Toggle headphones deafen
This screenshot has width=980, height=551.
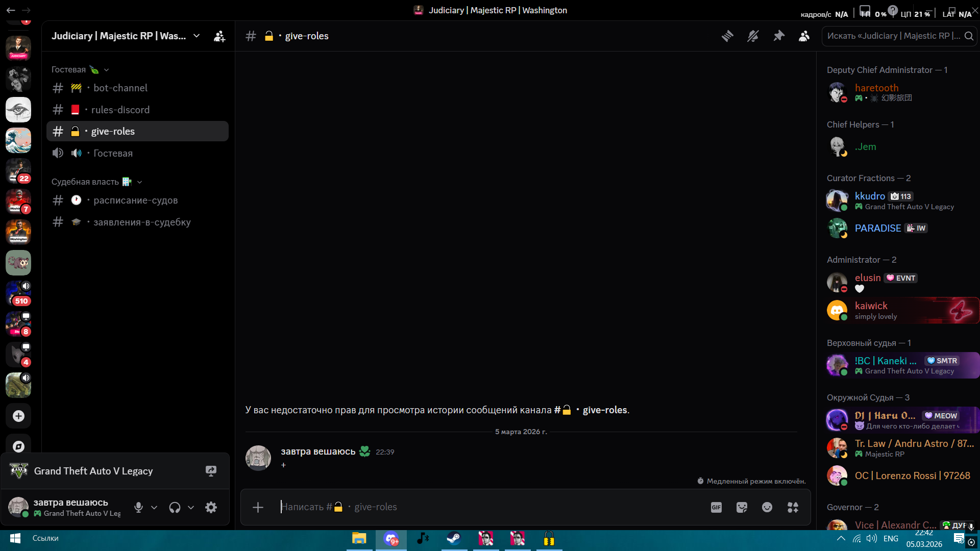click(175, 507)
